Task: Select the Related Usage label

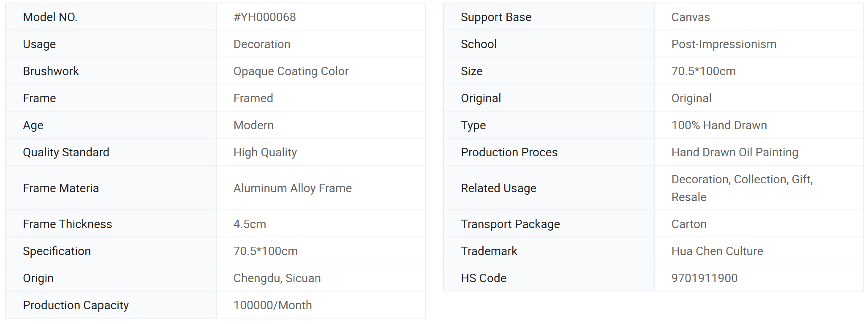Action: [x=498, y=188]
